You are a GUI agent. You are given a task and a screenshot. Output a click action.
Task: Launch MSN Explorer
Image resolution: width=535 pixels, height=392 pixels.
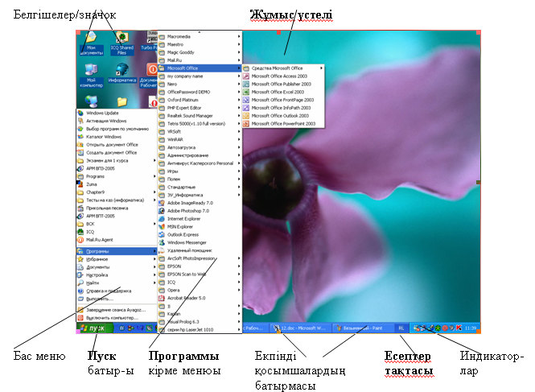click(x=200, y=226)
